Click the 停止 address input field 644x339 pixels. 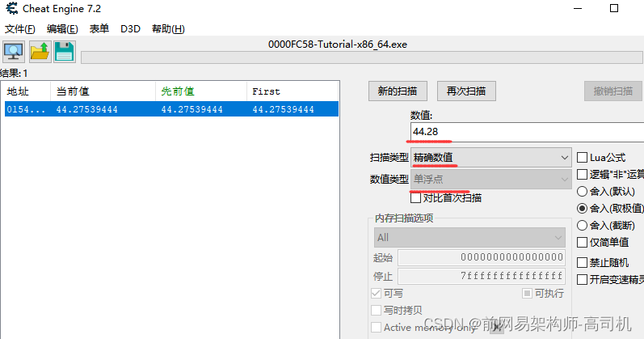482,276
